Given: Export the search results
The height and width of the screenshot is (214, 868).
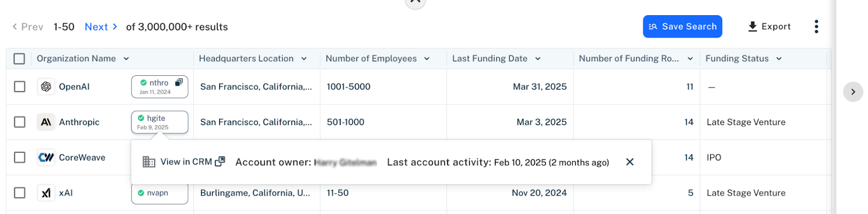Looking at the screenshot, I should coord(769,27).
